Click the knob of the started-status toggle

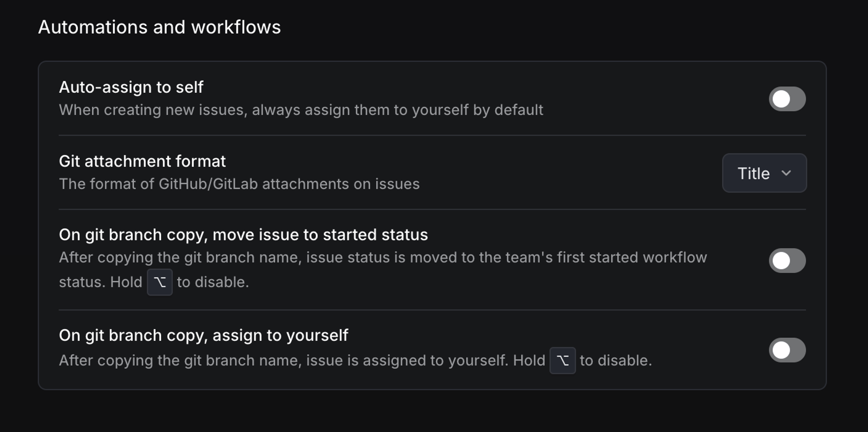781,260
